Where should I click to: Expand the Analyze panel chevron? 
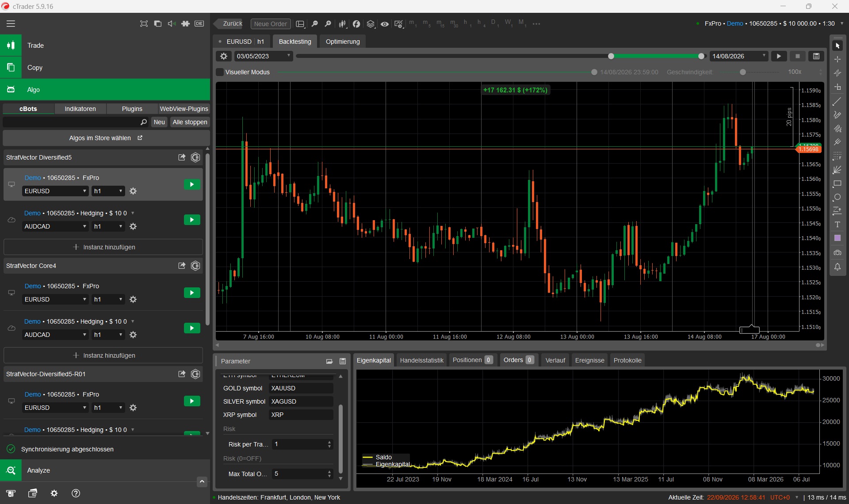(x=202, y=482)
